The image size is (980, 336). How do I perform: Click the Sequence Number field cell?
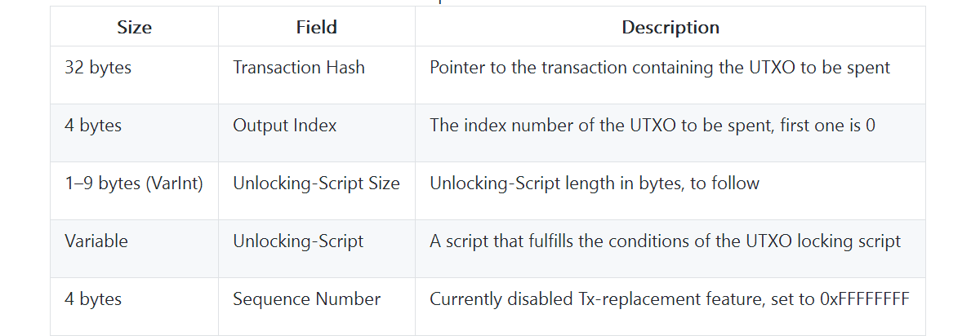coord(306,299)
